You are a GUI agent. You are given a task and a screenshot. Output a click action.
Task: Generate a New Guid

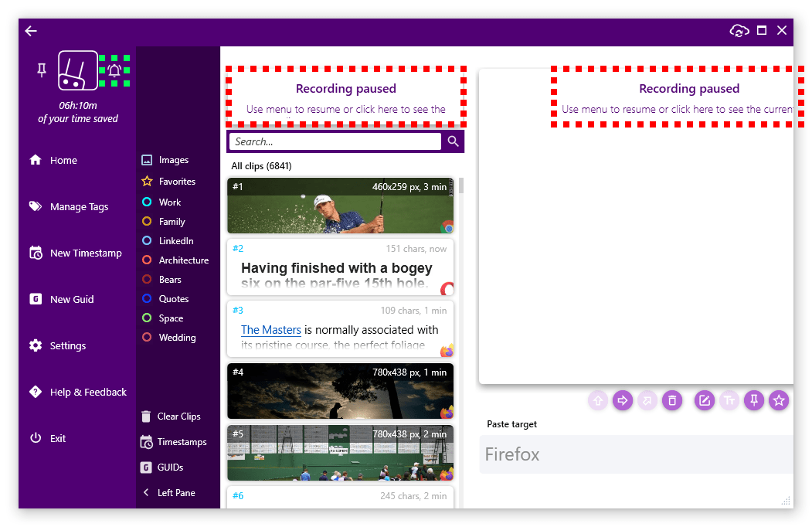click(x=62, y=299)
